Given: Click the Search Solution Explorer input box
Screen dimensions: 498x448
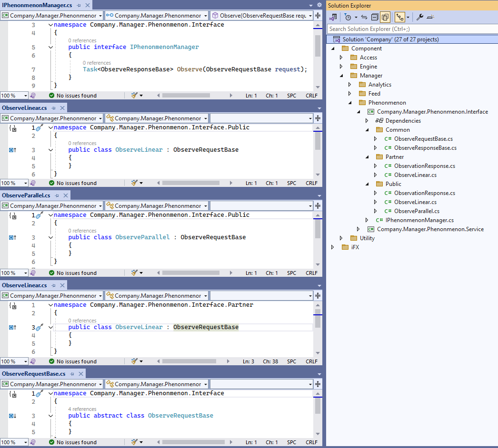Looking at the screenshot, I should point(409,29).
